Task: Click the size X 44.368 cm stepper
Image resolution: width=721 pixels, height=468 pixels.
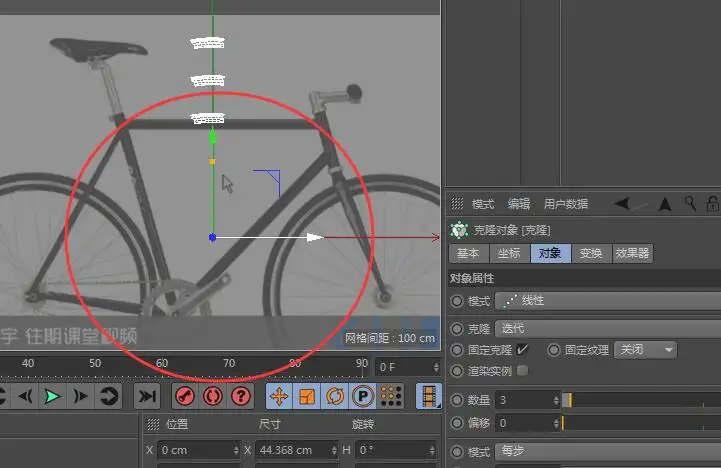Action: pyautogui.click(x=334, y=450)
